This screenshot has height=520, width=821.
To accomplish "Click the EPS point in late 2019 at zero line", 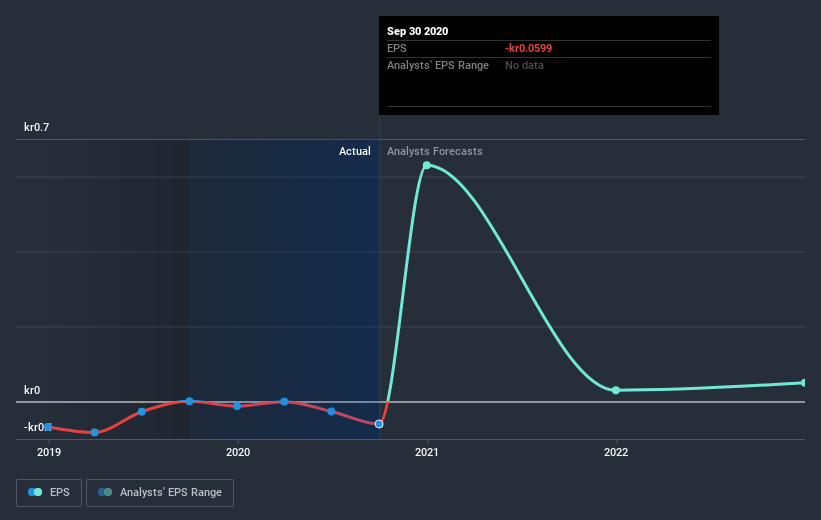I will [190, 402].
